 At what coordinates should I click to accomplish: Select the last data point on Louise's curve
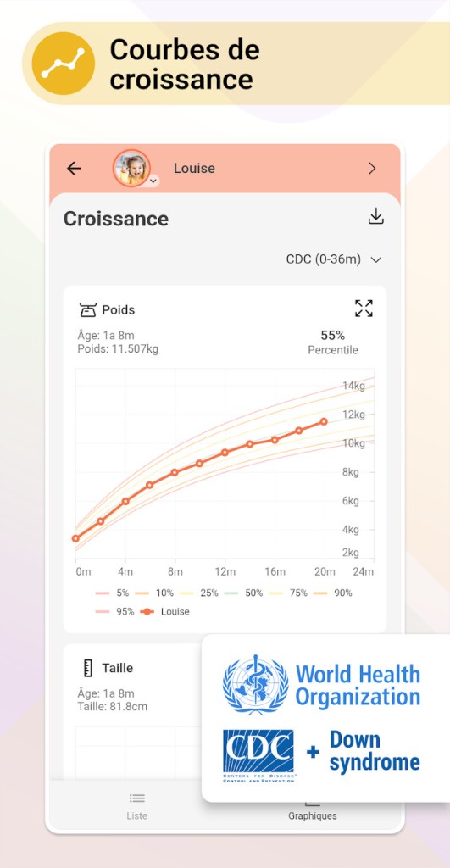point(324,422)
